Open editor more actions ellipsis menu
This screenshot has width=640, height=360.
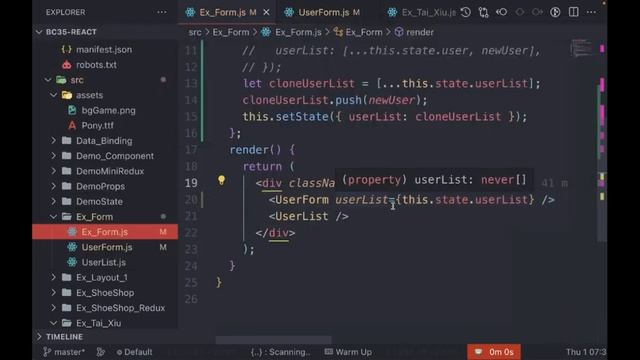[591, 12]
